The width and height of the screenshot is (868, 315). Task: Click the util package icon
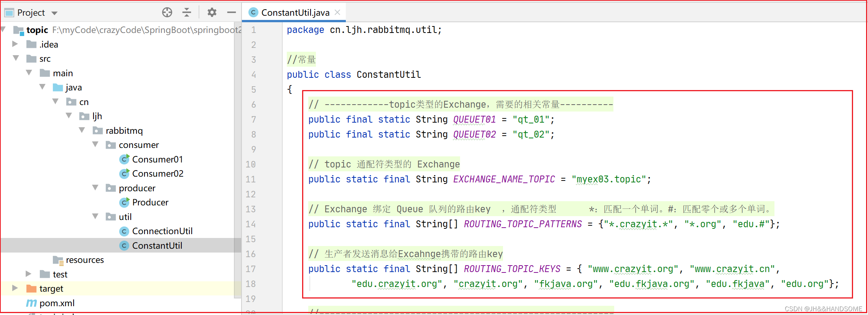(111, 217)
